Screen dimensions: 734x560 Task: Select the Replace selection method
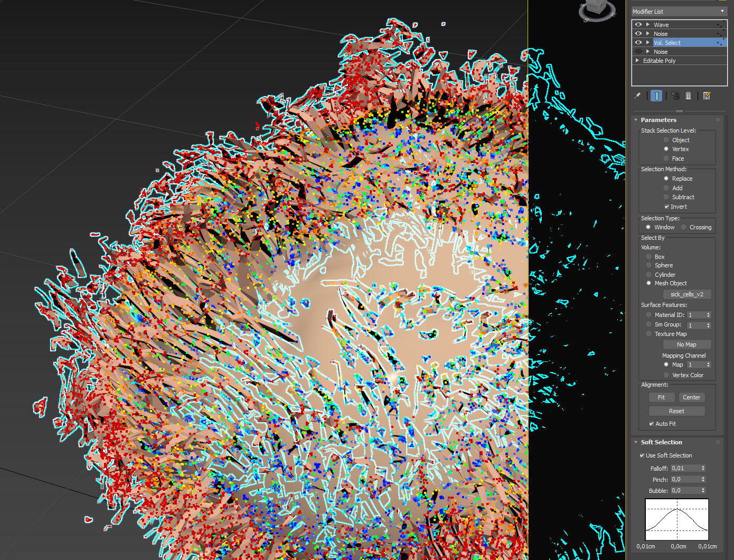(666, 179)
